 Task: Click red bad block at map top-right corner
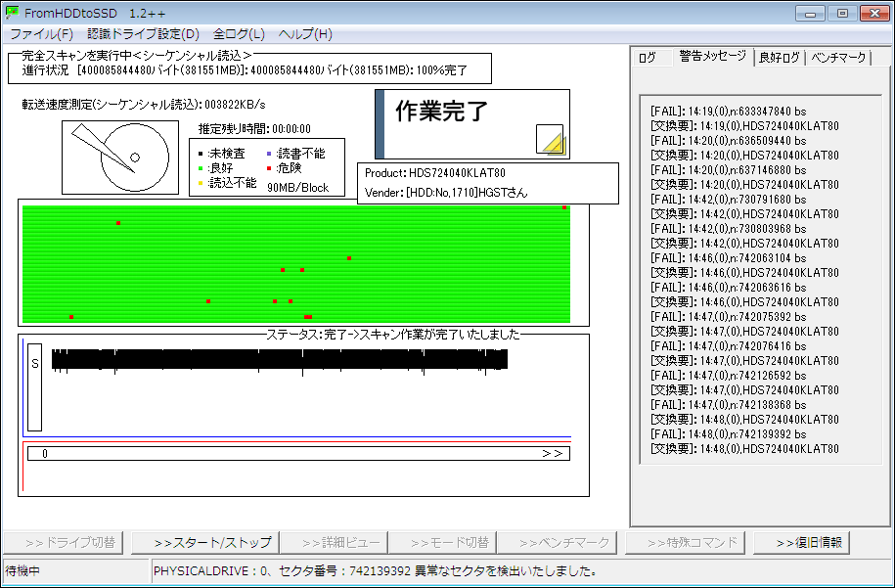tap(564, 207)
